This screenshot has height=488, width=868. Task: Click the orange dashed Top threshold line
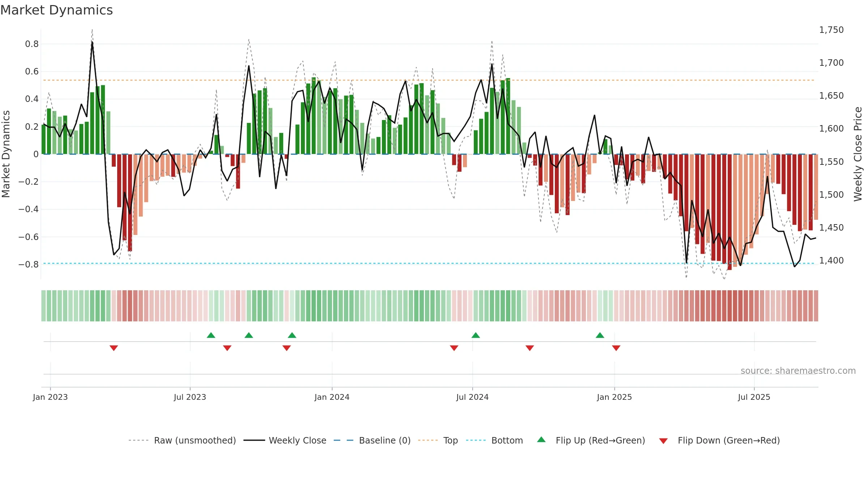(x=429, y=80)
